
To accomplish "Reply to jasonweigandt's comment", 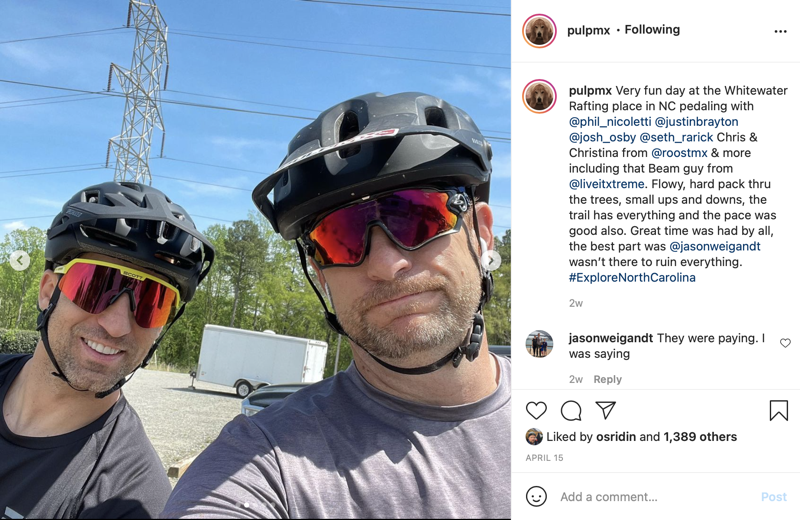I will [607, 379].
